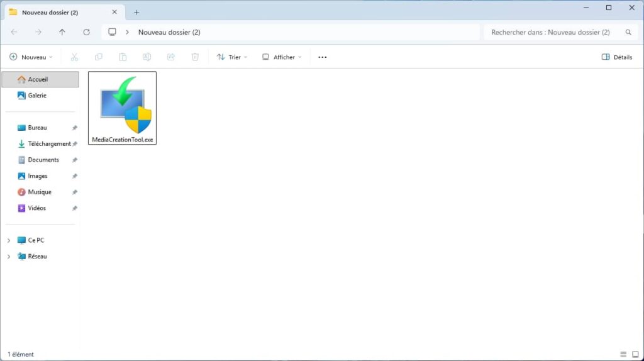This screenshot has height=361, width=644.
Task: Click the PC monitor icon in address bar
Action: pyautogui.click(x=112, y=32)
